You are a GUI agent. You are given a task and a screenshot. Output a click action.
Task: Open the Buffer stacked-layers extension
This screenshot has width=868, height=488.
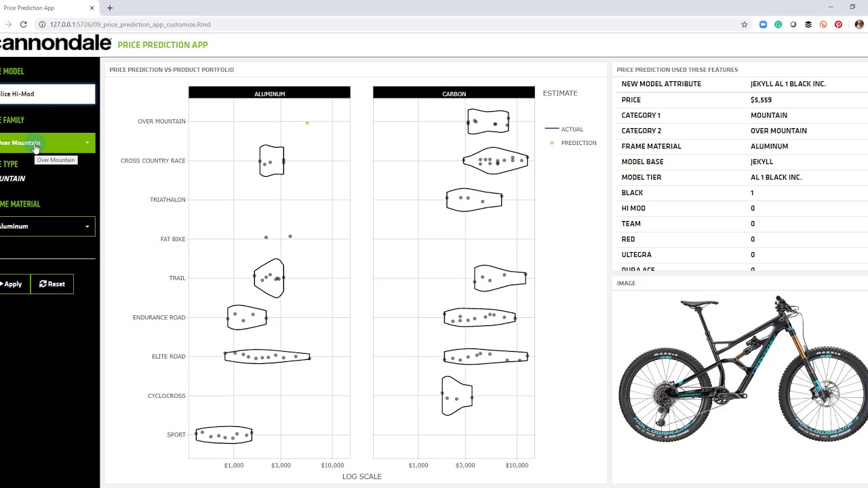click(808, 24)
